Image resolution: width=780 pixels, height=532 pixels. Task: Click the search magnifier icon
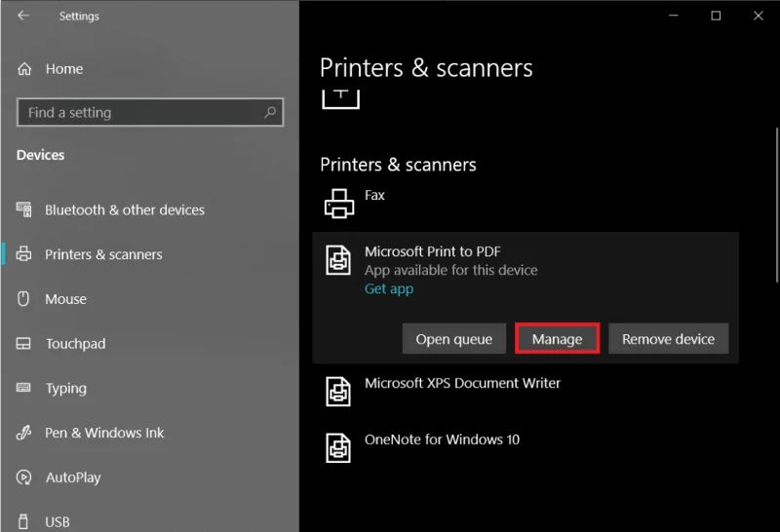point(270,112)
